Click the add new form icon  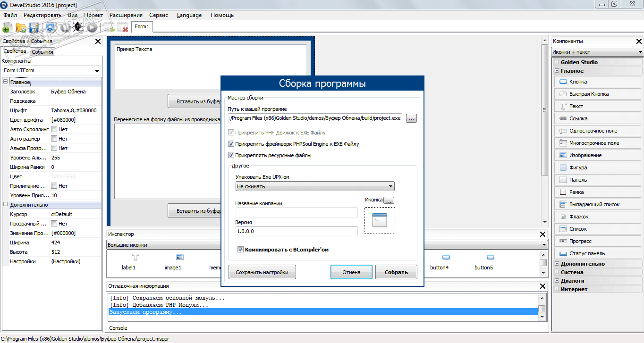pos(110,27)
